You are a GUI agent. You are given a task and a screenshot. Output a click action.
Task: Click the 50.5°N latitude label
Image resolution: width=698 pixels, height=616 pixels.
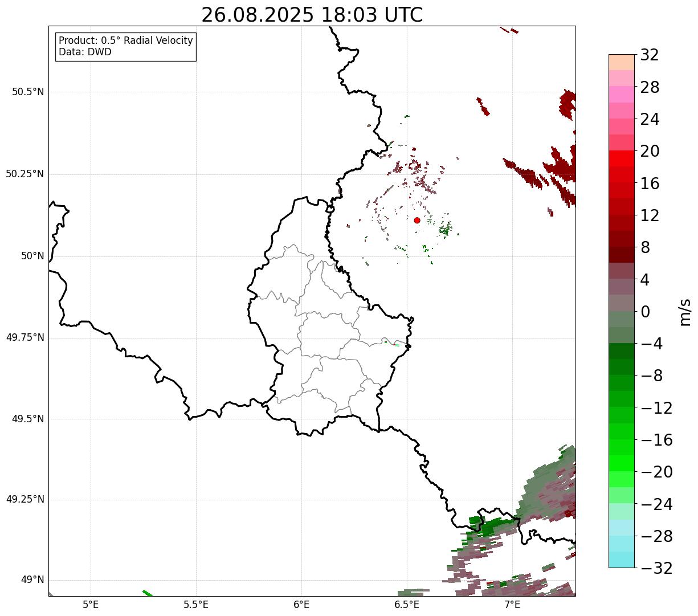[28, 92]
